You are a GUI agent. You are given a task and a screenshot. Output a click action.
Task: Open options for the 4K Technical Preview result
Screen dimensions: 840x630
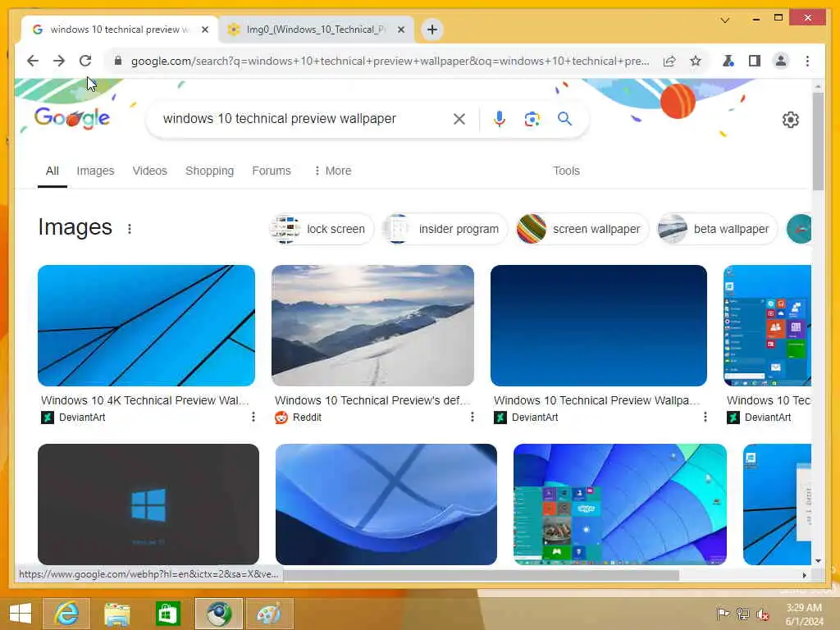253,417
